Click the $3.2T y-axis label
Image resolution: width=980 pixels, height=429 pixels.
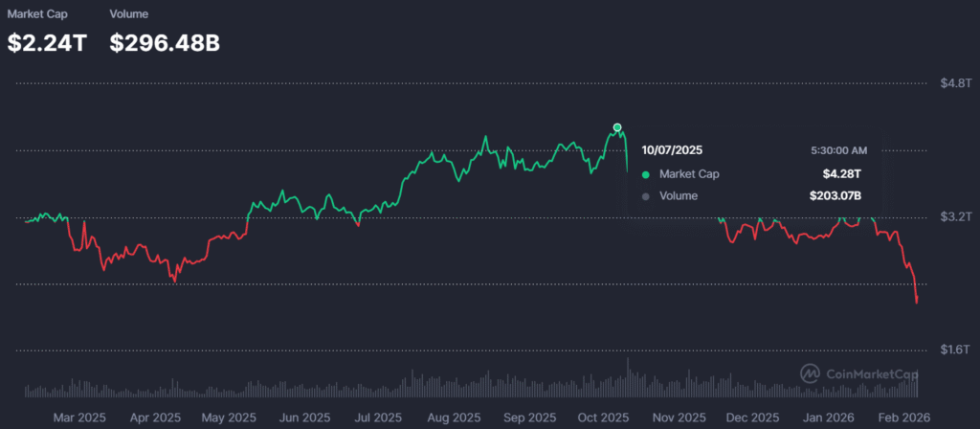952,217
